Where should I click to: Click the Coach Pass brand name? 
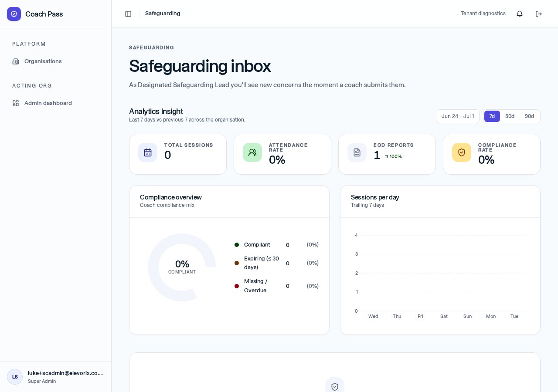[44, 14]
